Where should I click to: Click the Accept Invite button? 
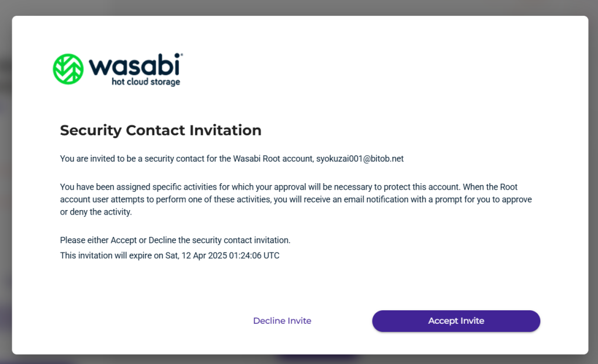coord(456,321)
